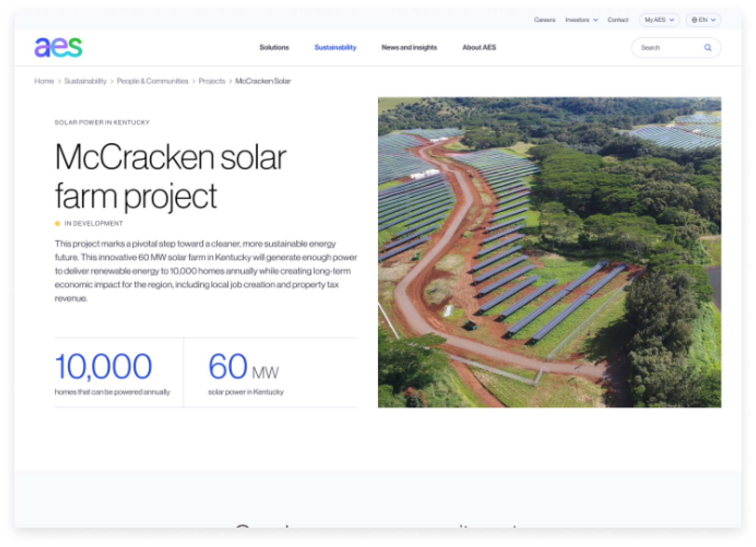Open Projects breadcrumb link
Viewport: 756px width, 547px height.
tap(212, 81)
